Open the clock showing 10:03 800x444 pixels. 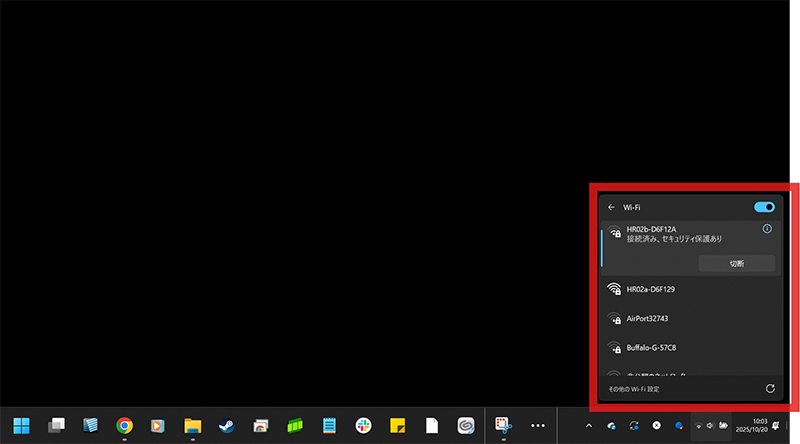click(x=757, y=425)
